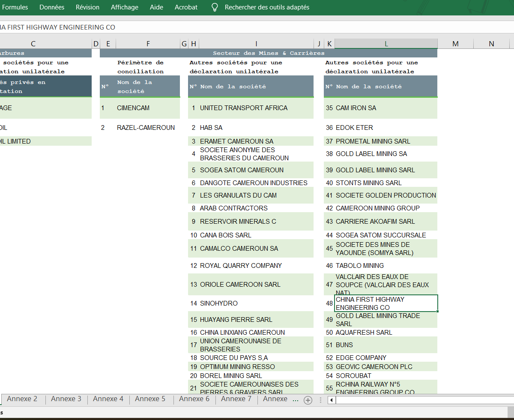This screenshot has width=514, height=420.
Task: Select SOURCE DU PAYS S,A cell
Action: (256, 358)
